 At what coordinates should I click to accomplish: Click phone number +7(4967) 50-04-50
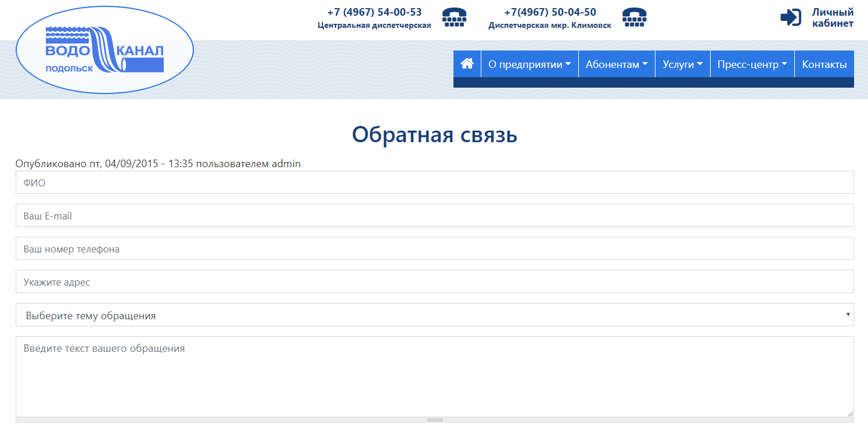click(550, 12)
